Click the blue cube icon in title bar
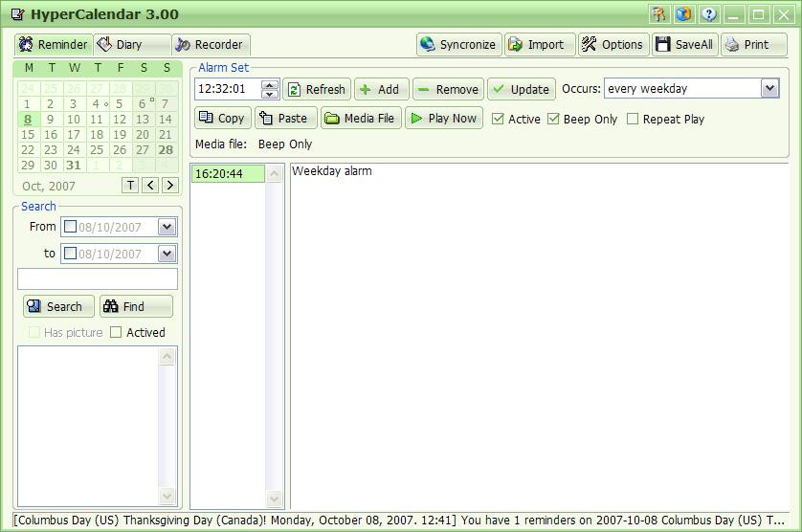This screenshot has height=532, width=802. coord(684,14)
